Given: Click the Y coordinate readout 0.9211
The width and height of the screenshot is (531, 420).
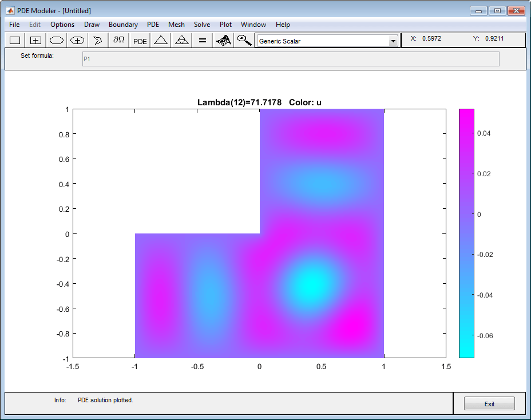Looking at the screenshot, I should pyautogui.click(x=494, y=38).
